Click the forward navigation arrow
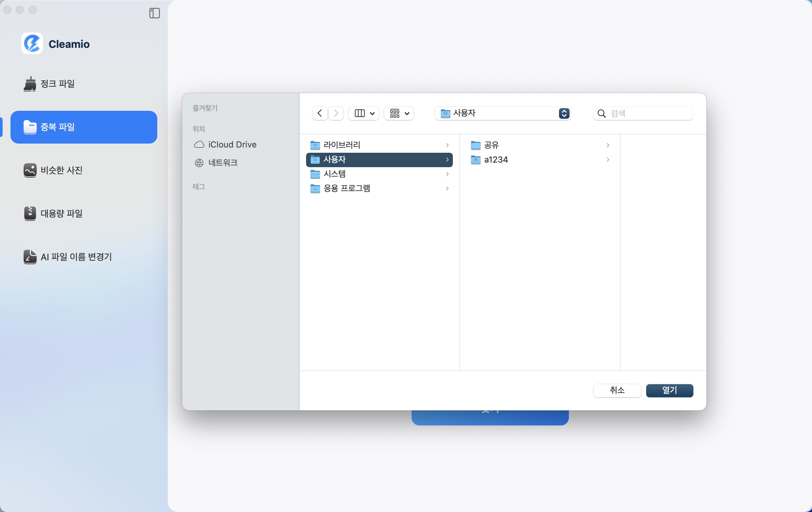Image resolution: width=812 pixels, height=512 pixels. pyautogui.click(x=336, y=113)
